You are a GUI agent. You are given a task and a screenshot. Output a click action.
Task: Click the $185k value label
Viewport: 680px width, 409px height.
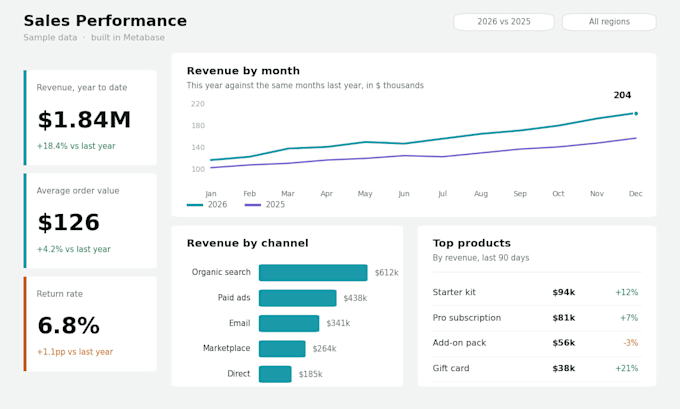pyautogui.click(x=311, y=374)
